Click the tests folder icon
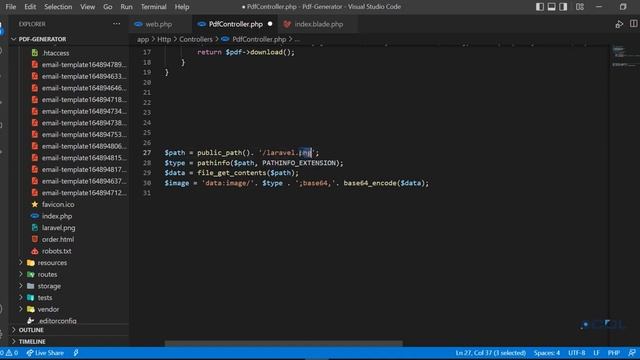The width and height of the screenshot is (640, 360). click(31, 298)
